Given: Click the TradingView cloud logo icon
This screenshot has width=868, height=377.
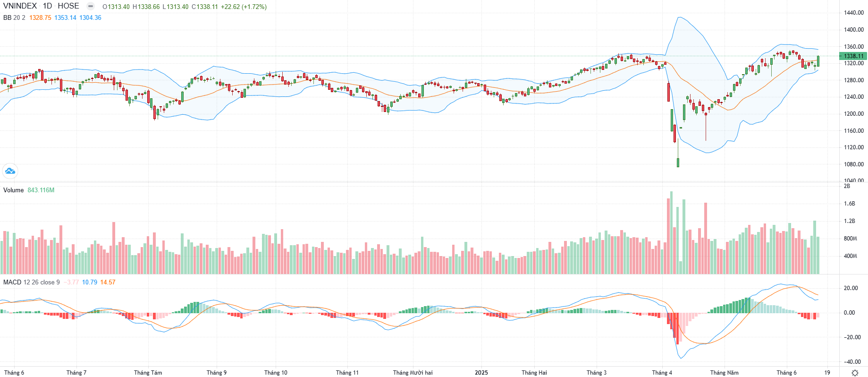Looking at the screenshot, I should pyautogui.click(x=10, y=171).
